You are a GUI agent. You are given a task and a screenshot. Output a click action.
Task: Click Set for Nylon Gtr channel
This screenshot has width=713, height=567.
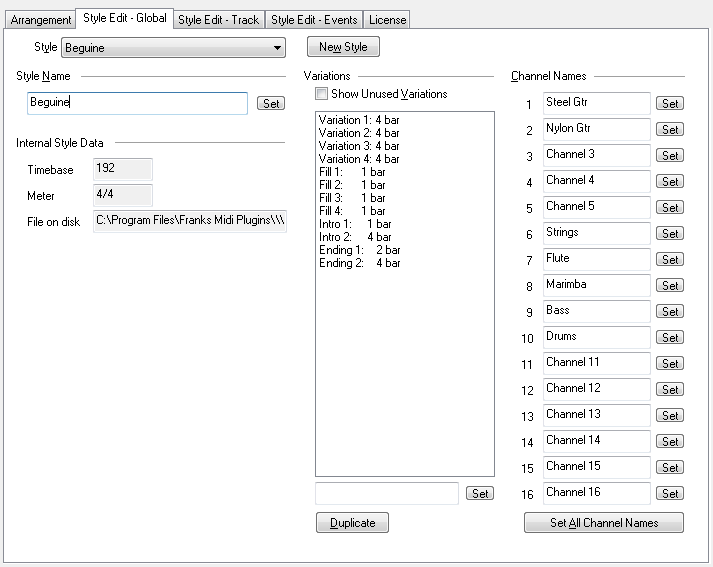click(x=670, y=130)
